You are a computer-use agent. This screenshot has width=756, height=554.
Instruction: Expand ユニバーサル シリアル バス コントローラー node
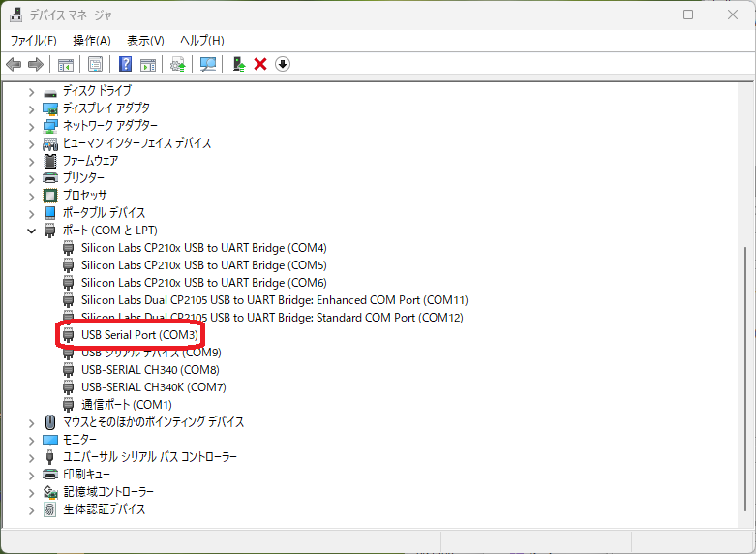click(31, 457)
